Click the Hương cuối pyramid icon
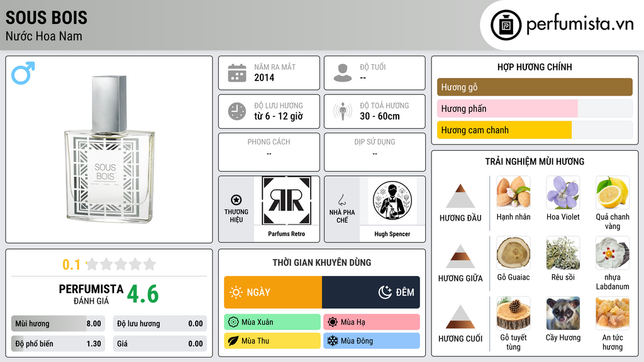The height and width of the screenshot is (362, 644). [x=460, y=317]
